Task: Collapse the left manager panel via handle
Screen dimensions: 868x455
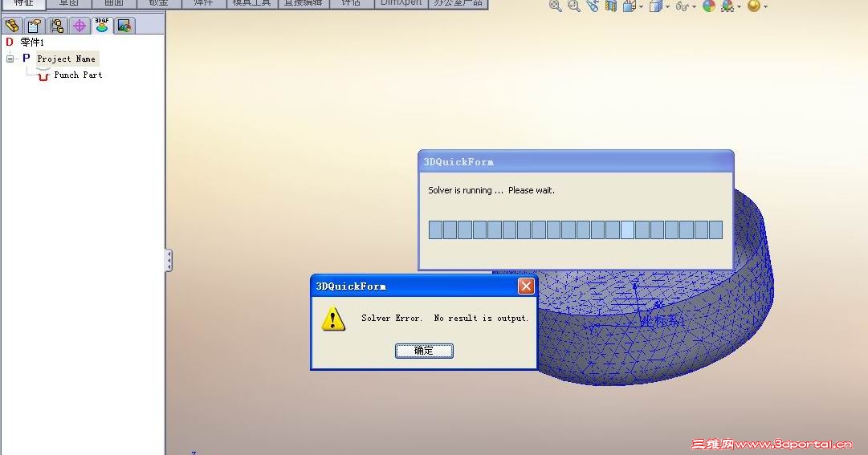Action: point(169,260)
